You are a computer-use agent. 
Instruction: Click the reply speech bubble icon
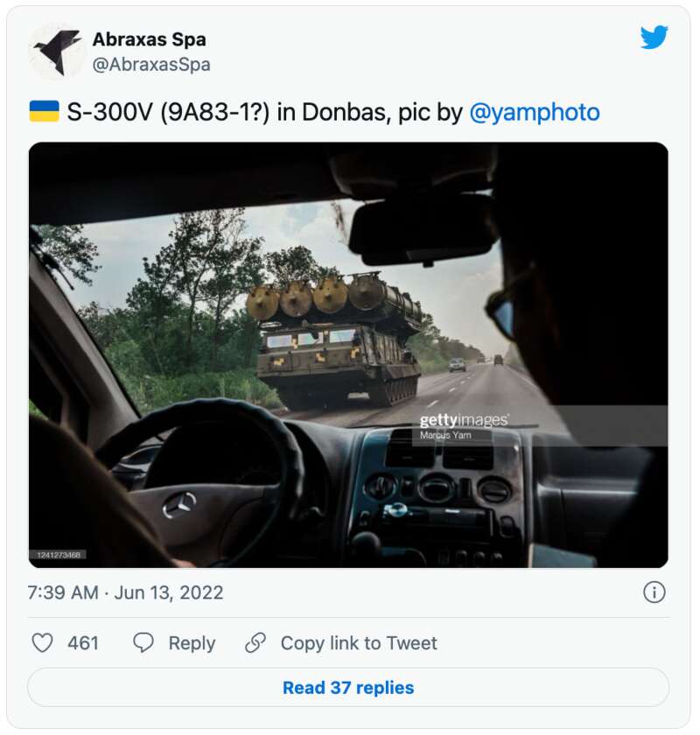coord(143,643)
